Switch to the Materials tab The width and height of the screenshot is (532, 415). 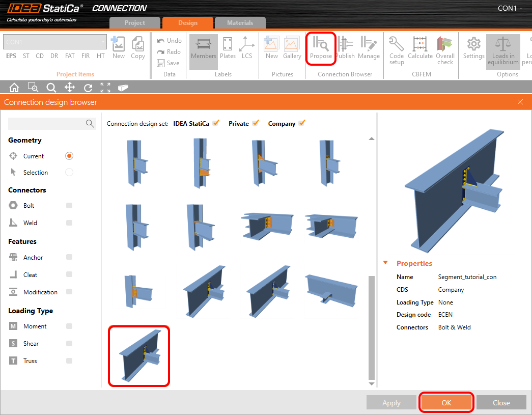[240, 23]
